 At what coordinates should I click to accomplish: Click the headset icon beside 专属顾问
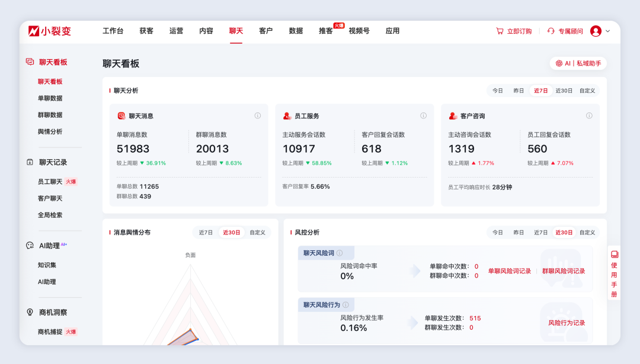point(551,31)
